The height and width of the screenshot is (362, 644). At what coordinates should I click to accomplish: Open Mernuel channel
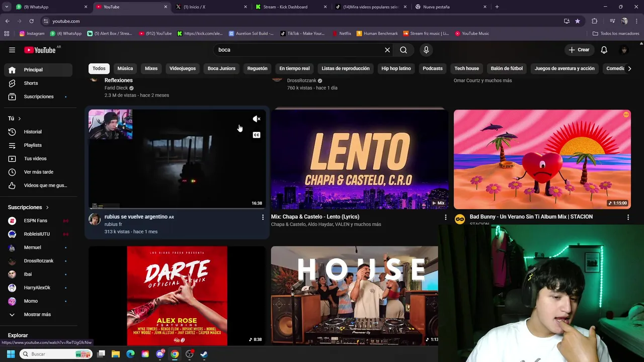click(38, 247)
